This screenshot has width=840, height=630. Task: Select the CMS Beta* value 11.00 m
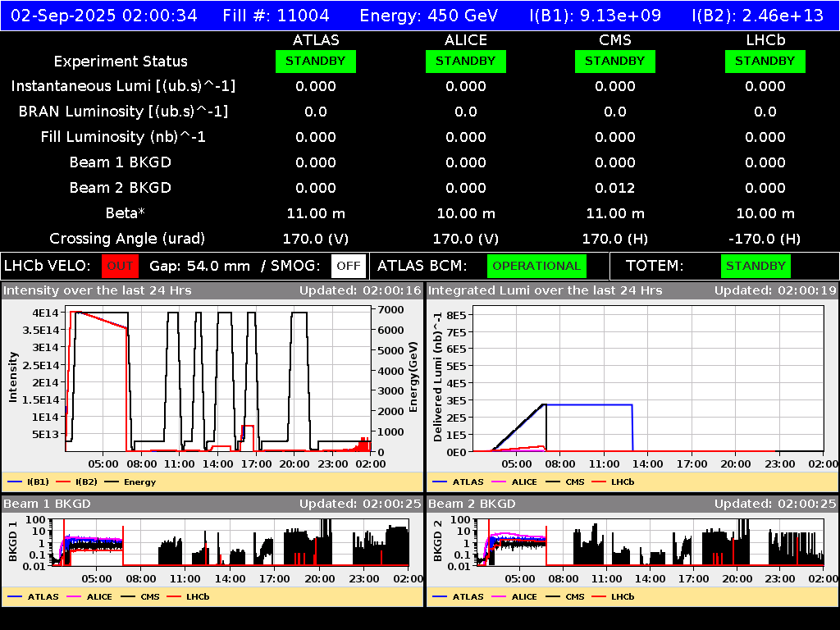tap(615, 214)
